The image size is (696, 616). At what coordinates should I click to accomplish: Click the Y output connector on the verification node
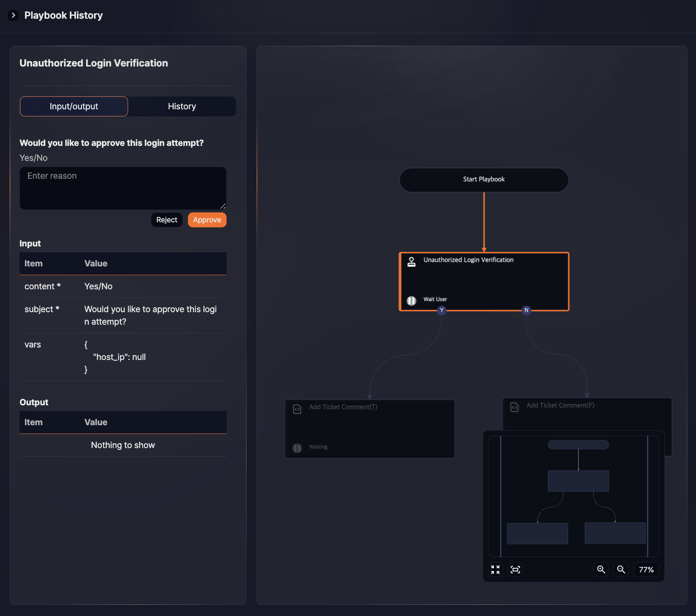click(442, 310)
